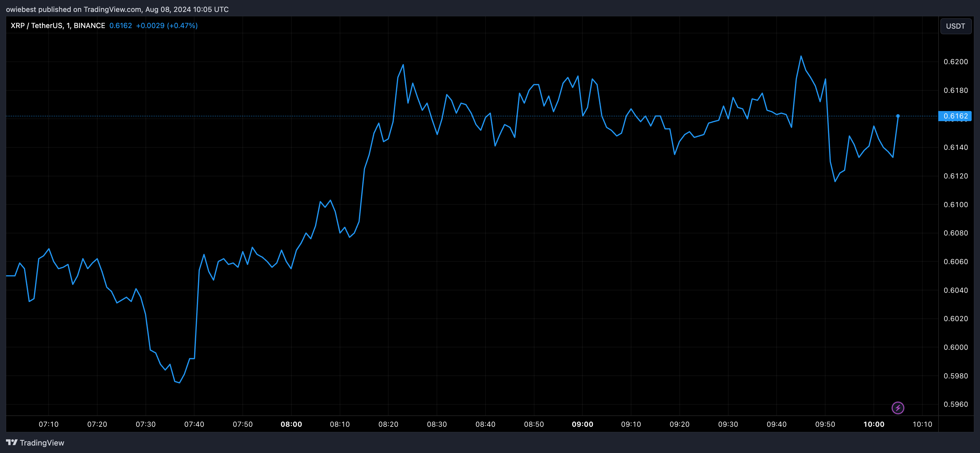Image resolution: width=980 pixels, height=453 pixels.
Task: Click the 08:30 time axis label
Action: 437,424
